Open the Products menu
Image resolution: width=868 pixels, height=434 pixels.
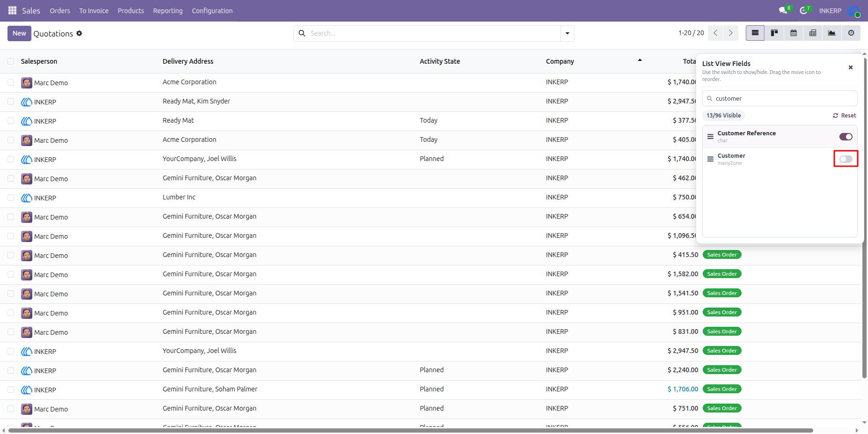point(131,11)
